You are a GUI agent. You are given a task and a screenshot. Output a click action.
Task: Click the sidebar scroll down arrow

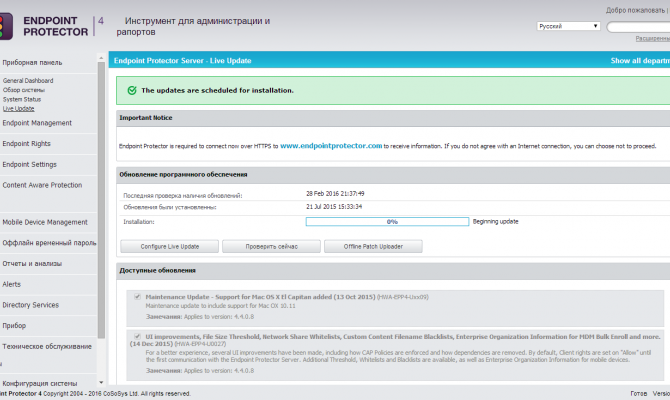tap(101, 382)
